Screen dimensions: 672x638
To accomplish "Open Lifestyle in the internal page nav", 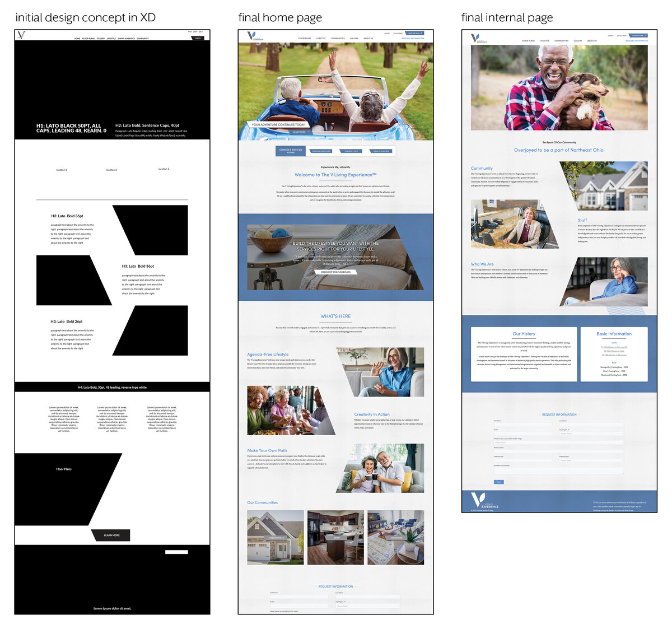I will click(x=545, y=41).
